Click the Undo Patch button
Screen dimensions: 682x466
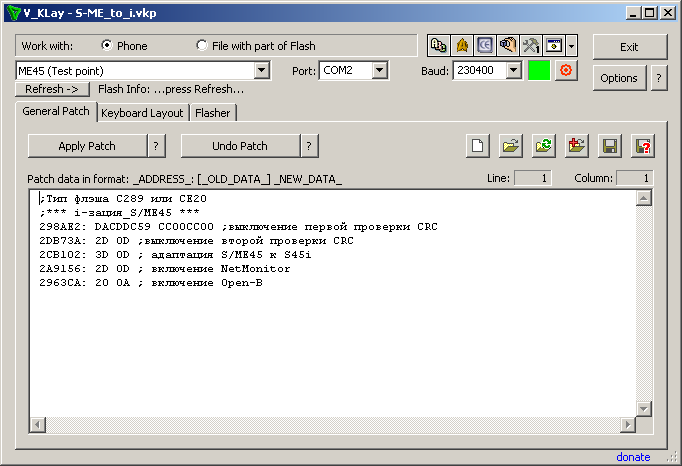(x=240, y=146)
